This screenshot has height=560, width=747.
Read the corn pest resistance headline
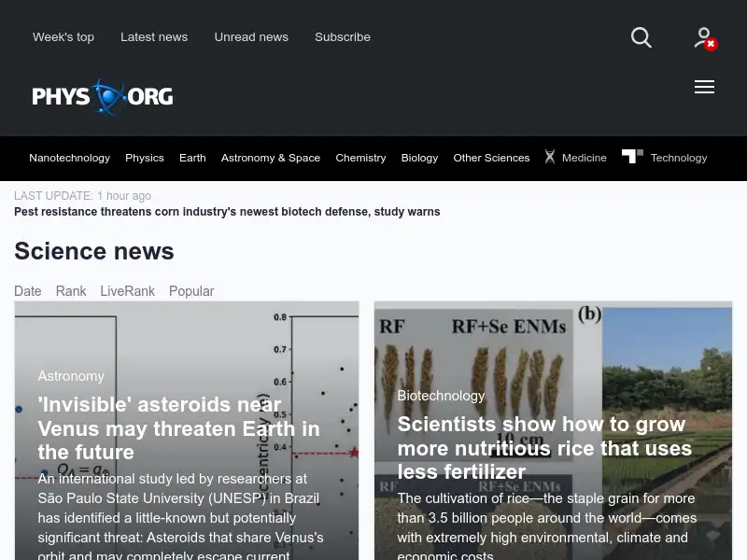[227, 212]
